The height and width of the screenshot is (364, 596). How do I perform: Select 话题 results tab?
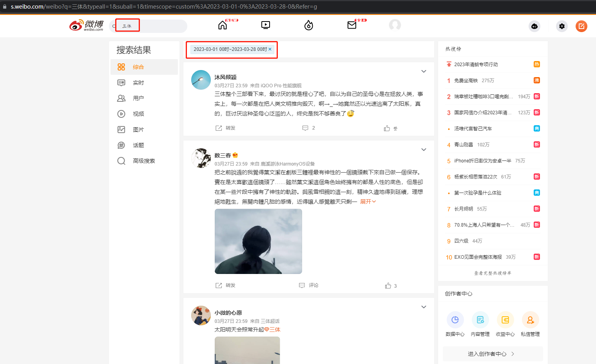144,145
